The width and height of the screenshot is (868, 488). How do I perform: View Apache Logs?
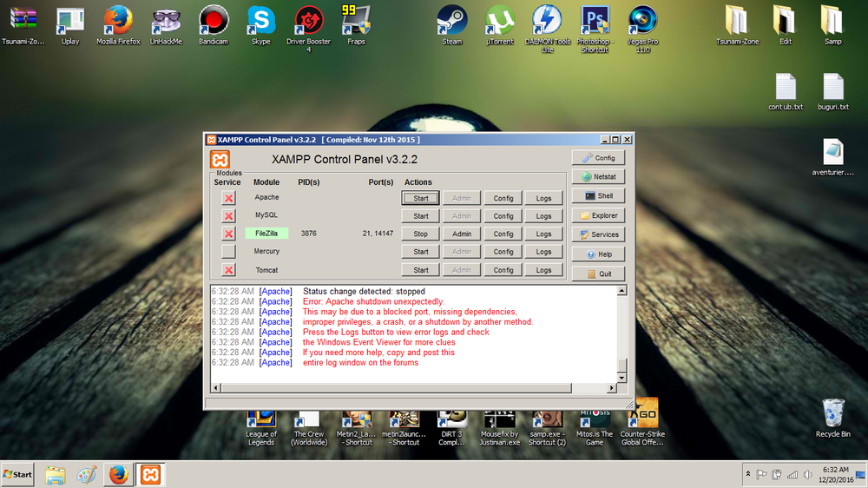coord(543,198)
